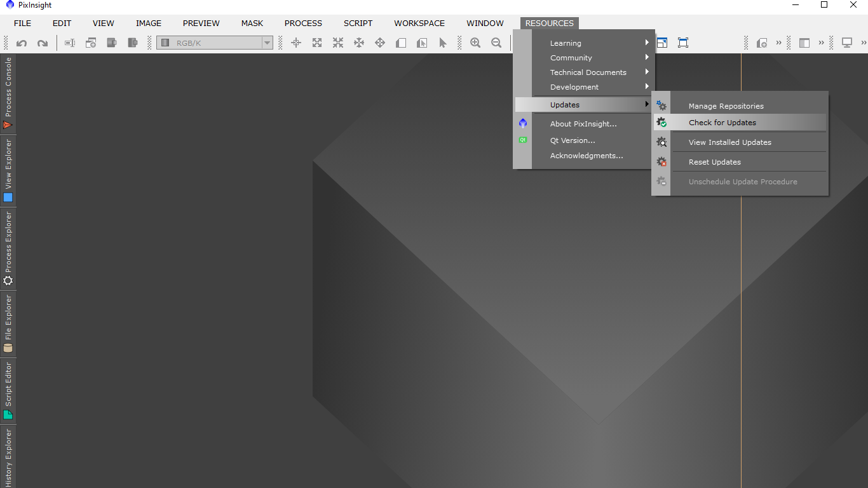Open the About PixInsight dialog
868x488 pixels.
(583, 124)
